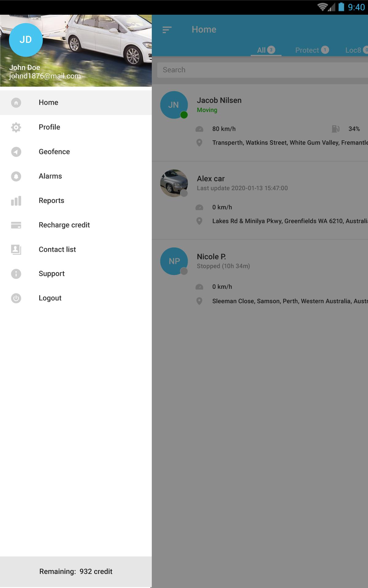Click the Logout power icon
This screenshot has width=368, height=588.
(x=16, y=298)
